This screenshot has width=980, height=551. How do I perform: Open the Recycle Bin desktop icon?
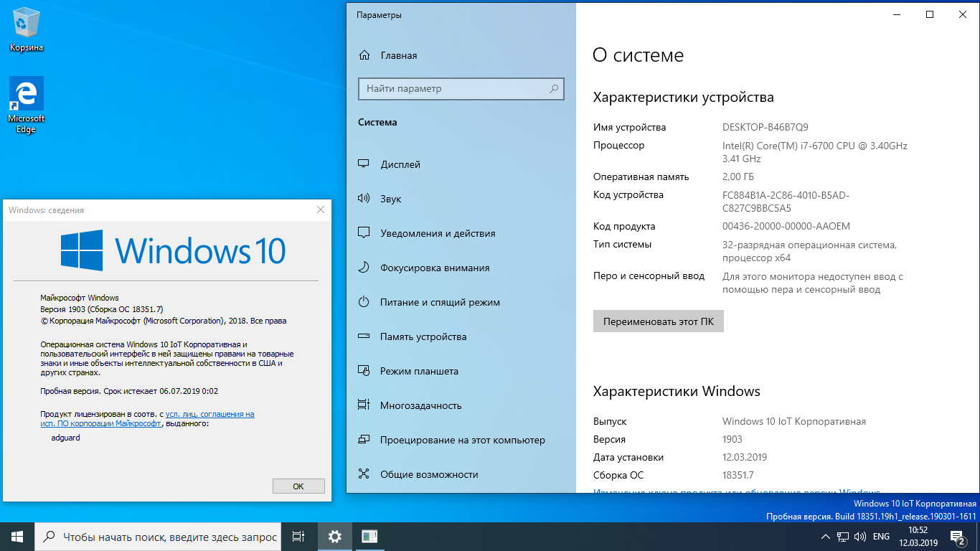pos(27,29)
